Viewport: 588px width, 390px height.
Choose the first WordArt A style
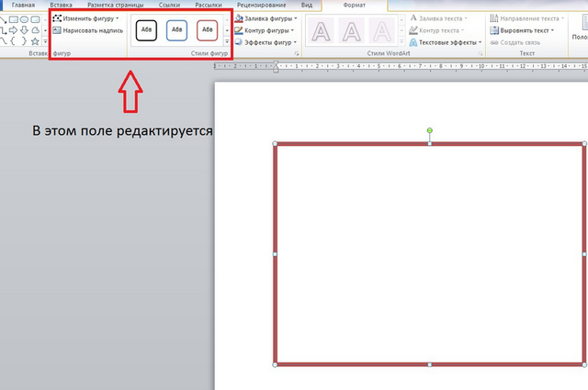click(x=321, y=31)
